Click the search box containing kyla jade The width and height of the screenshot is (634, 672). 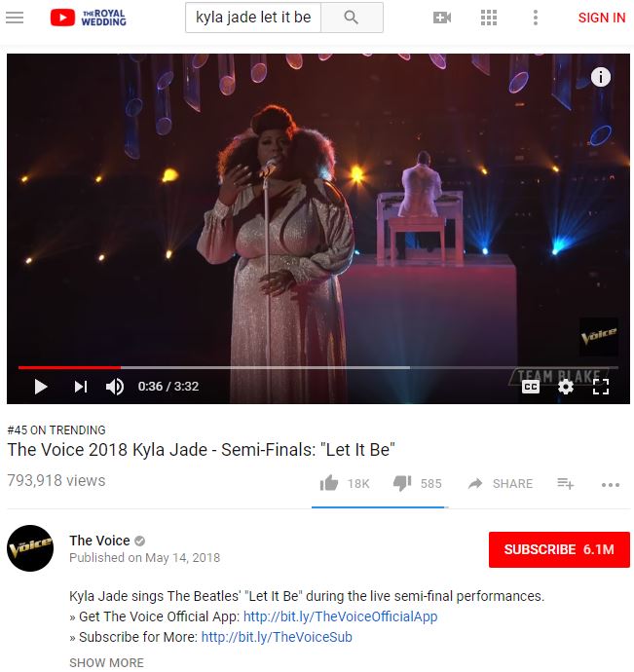pyautogui.click(x=253, y=18)
